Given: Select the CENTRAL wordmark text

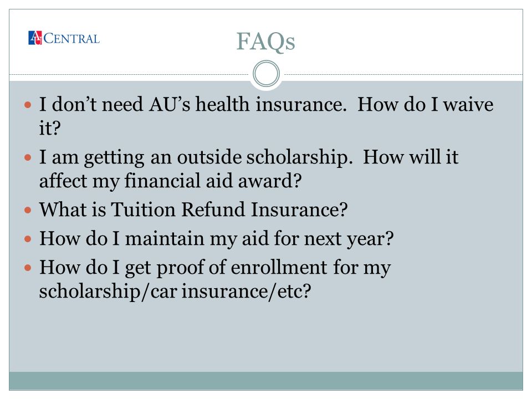Looking at the screenshot, I should tap(71, 39).
